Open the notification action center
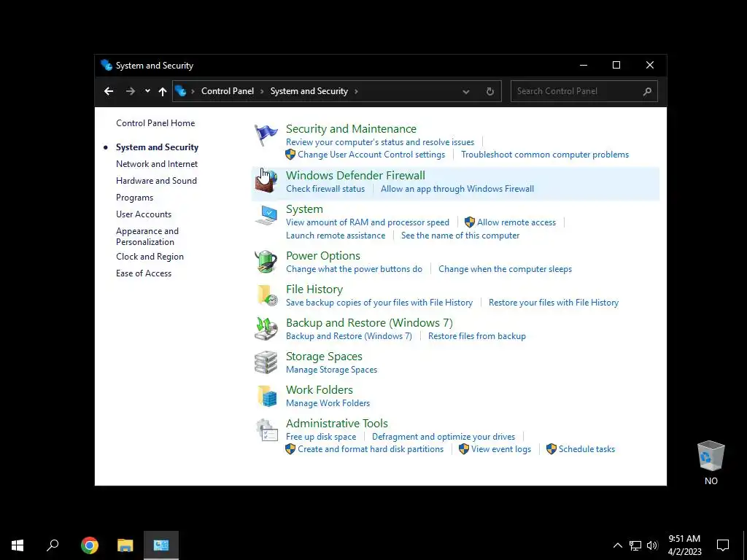 723,545
